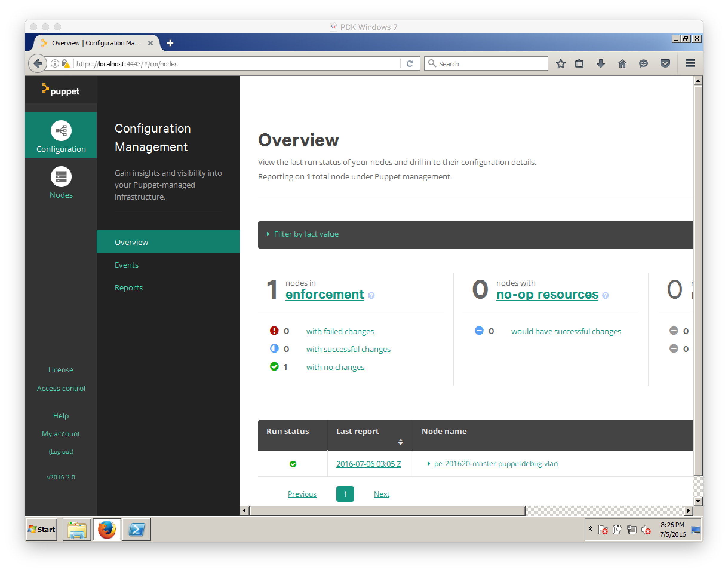The width and height of the screenshot is (728, 572).
Task: Go to Previous page of results
Action: point(302,494)
